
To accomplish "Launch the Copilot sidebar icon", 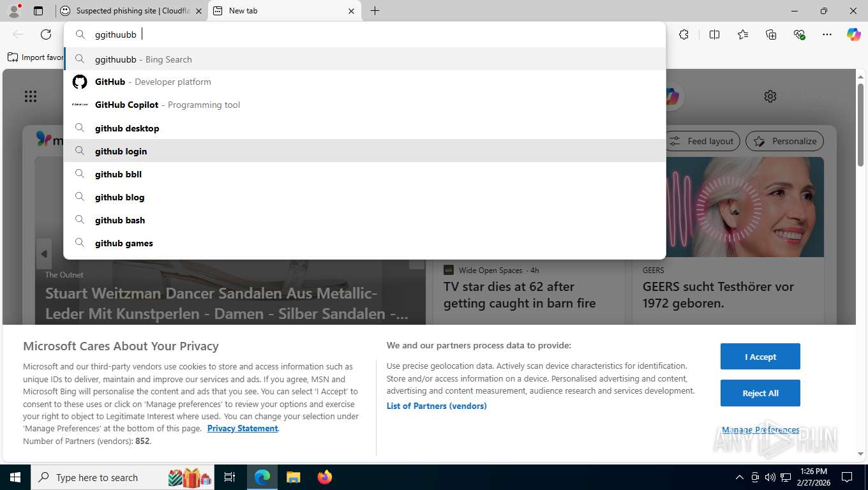I will click(x=854, y=34).
